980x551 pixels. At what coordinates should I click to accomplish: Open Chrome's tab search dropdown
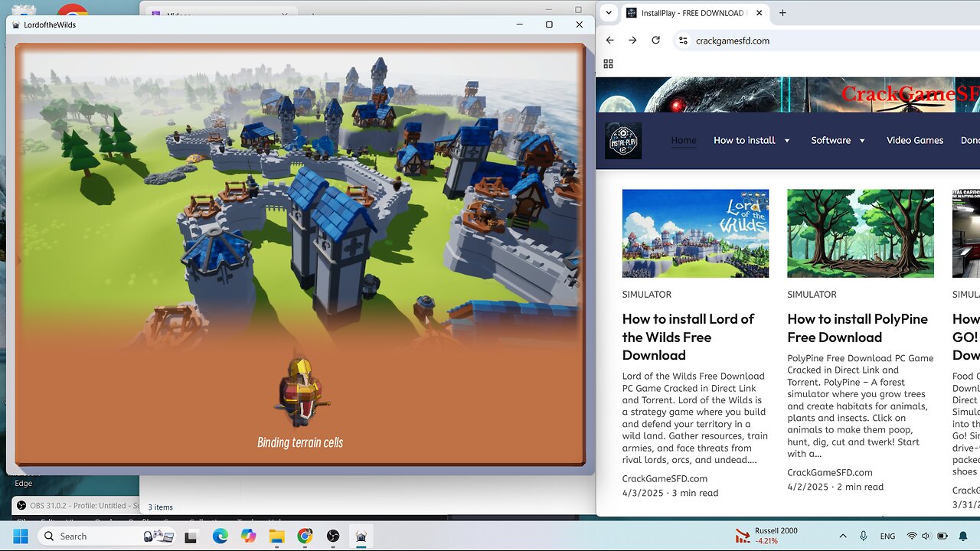pos(608,13)
